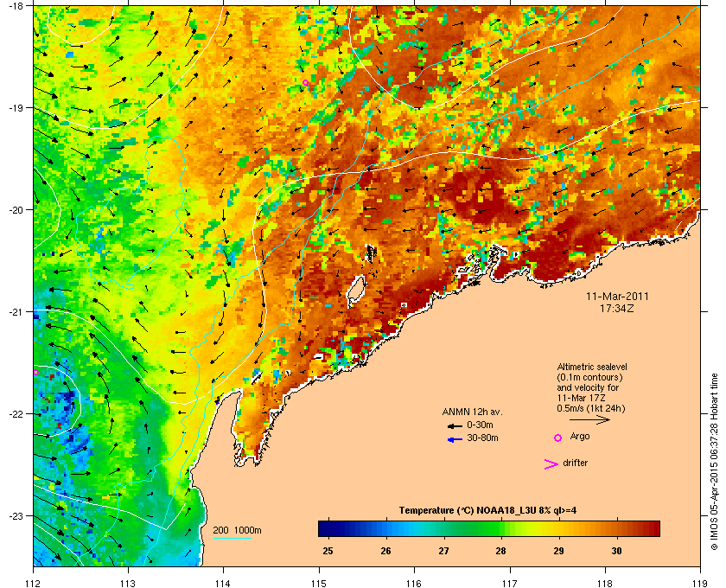
Task: Click the 'drifter' legend label
Action: point(575,463)
